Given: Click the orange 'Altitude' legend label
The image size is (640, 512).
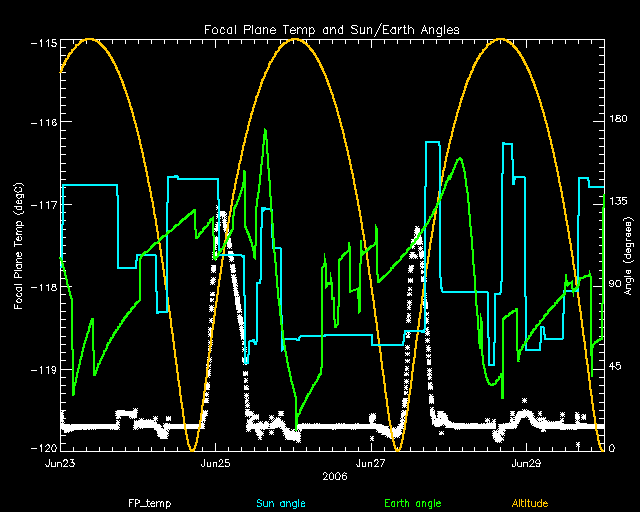Looking at the screenshot, I should tap(530, 502).
